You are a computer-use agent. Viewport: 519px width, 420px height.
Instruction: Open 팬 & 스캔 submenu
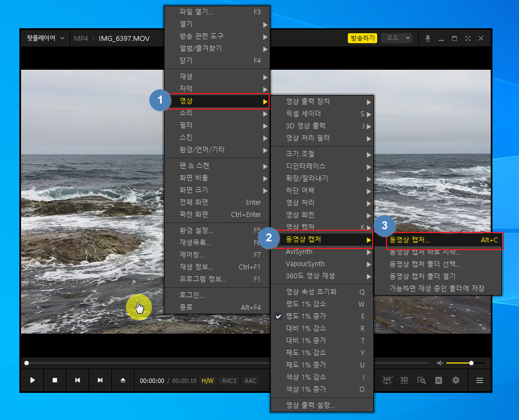click(217, 165)
